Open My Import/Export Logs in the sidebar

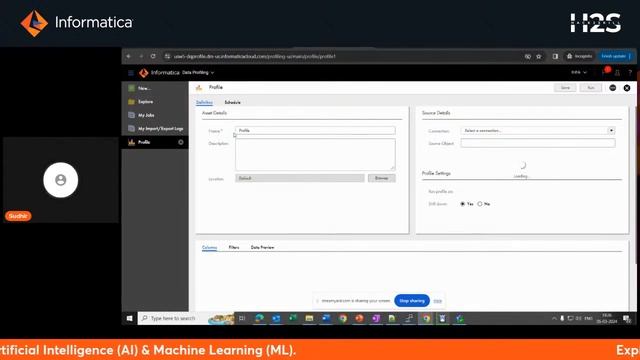[155, 129]
